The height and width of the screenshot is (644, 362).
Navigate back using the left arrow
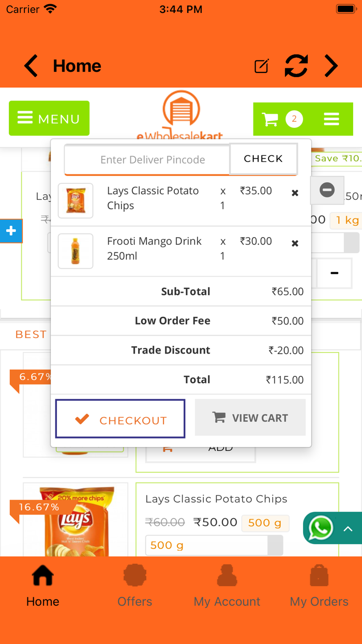pyautogui.click(x=31, y=66)
